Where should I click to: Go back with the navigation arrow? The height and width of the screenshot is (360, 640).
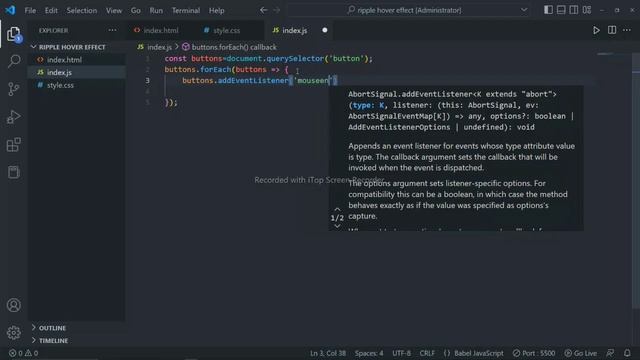coord(264,10)
